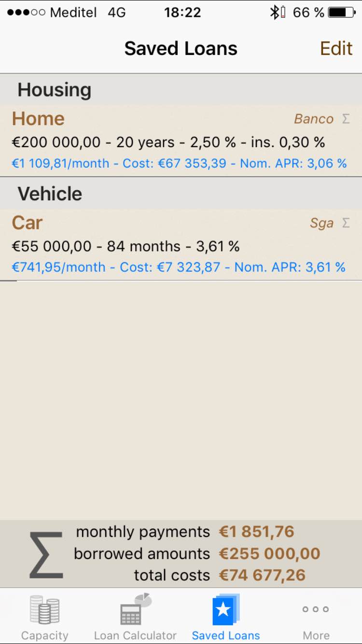The image size is (362, 644).
Task: Select Car loan €741,95/month details line
Action: point(178,267)
